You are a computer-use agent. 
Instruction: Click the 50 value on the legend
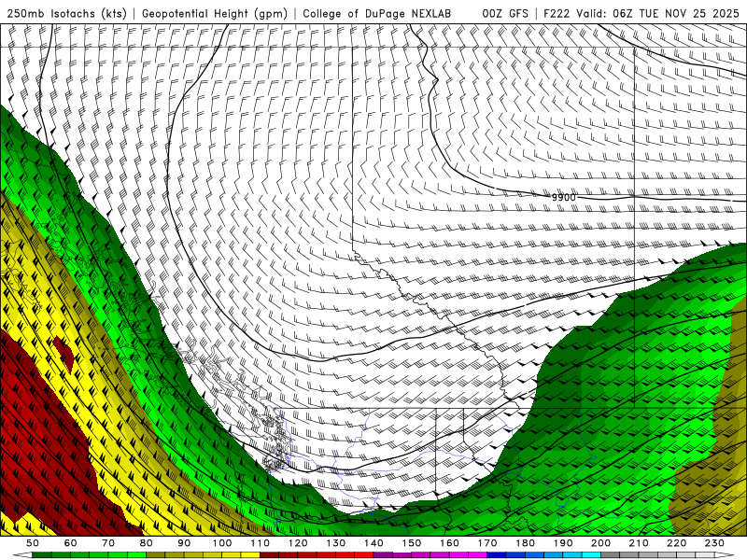[33, 543]
